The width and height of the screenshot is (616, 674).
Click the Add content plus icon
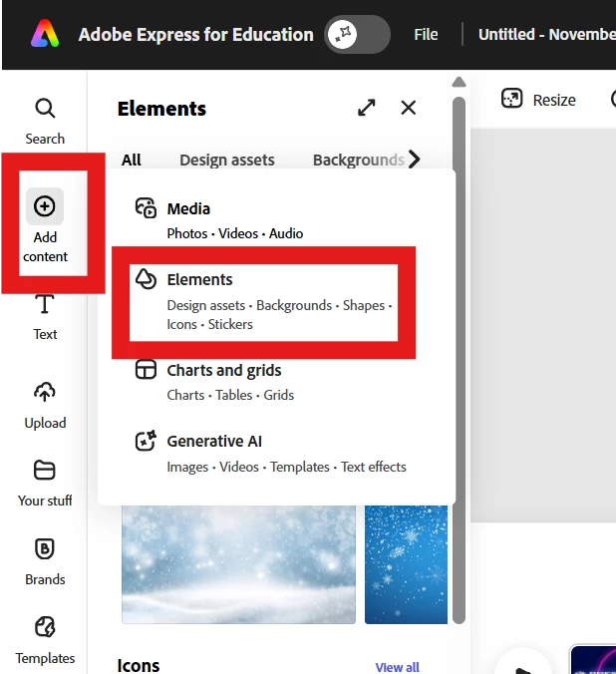45,206
